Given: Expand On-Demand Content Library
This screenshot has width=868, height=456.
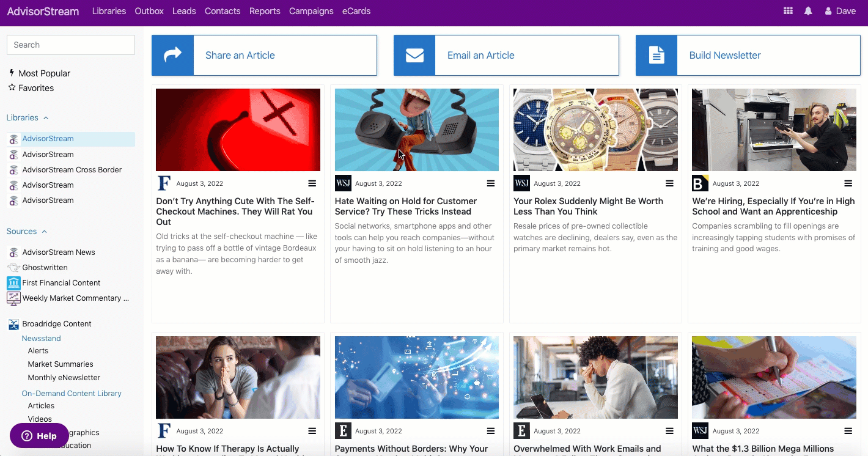Looking at the screenshot, I should (x=72, y=393).
